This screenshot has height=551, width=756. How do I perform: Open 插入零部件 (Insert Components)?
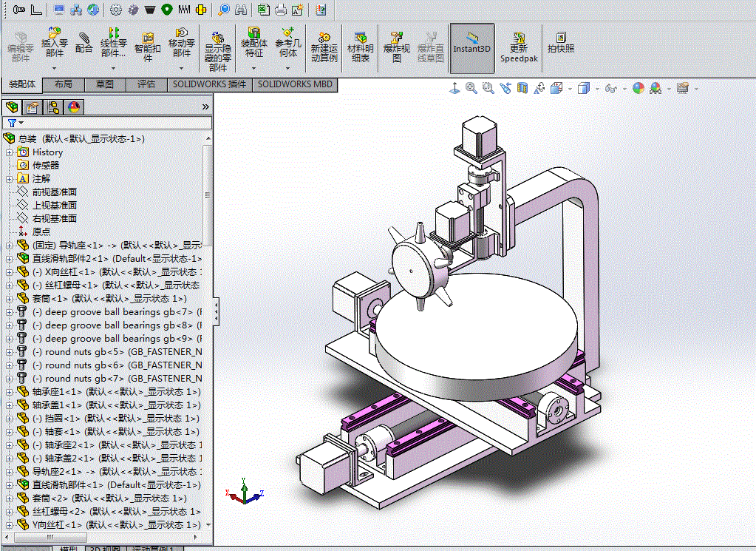pos(55,42)
